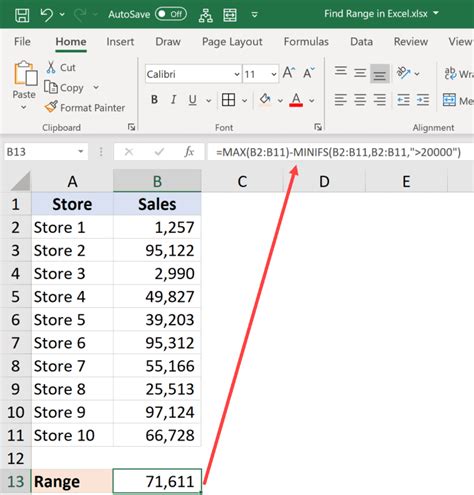Open Font group dialog launcher

tap(318, 127)
